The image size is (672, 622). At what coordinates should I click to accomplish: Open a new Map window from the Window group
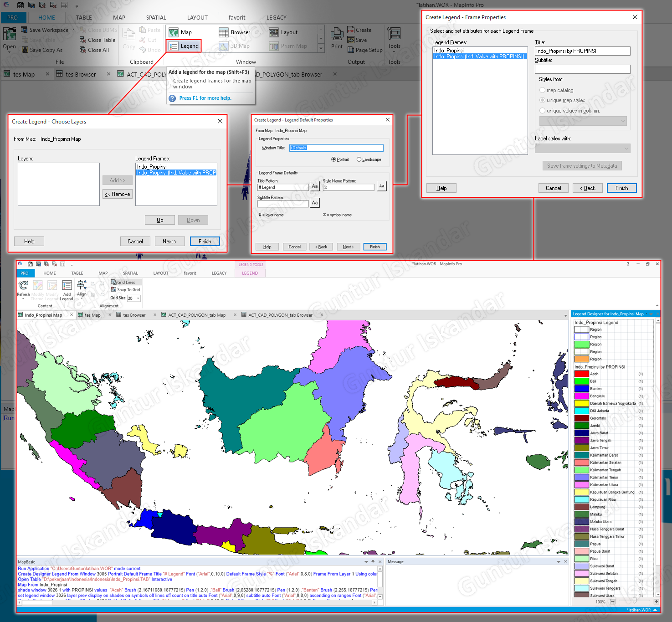[x=180, y=32]
